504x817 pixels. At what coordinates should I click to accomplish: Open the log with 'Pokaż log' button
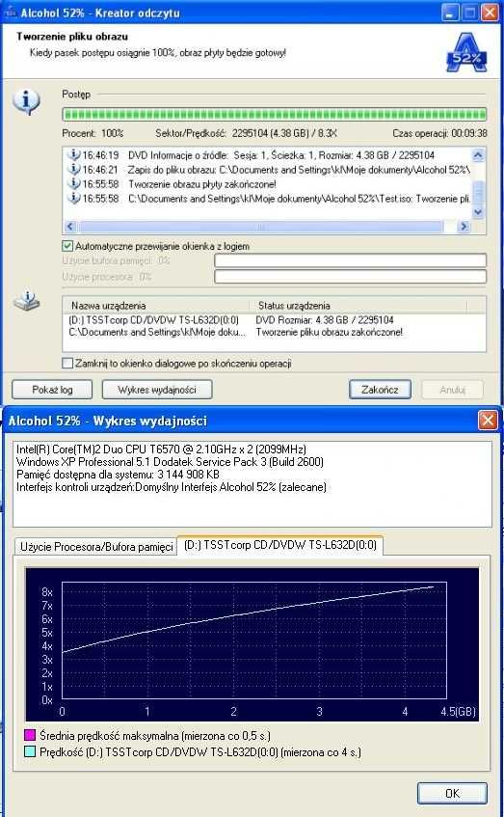[x=52, y=390]
